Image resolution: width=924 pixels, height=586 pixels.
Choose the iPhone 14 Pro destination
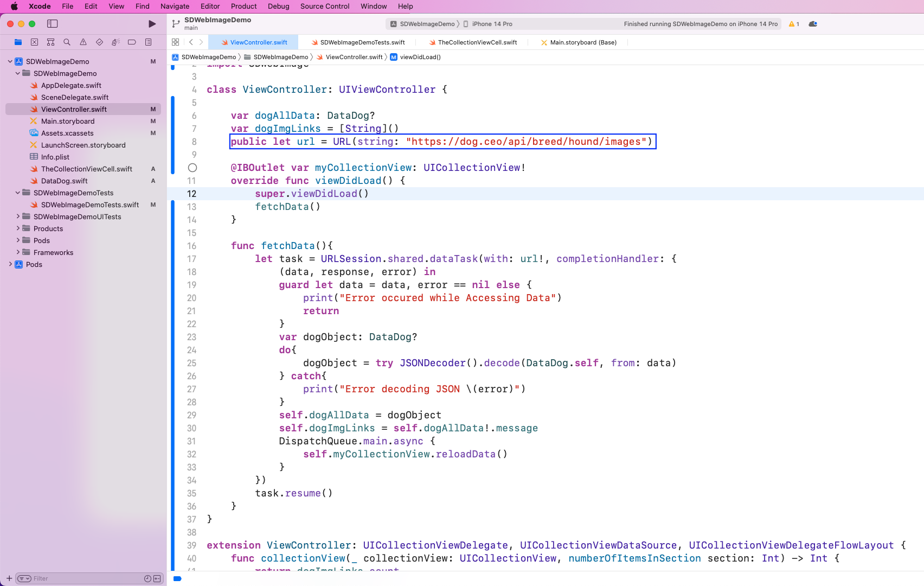pyautogui.click(x=487, y=24)
